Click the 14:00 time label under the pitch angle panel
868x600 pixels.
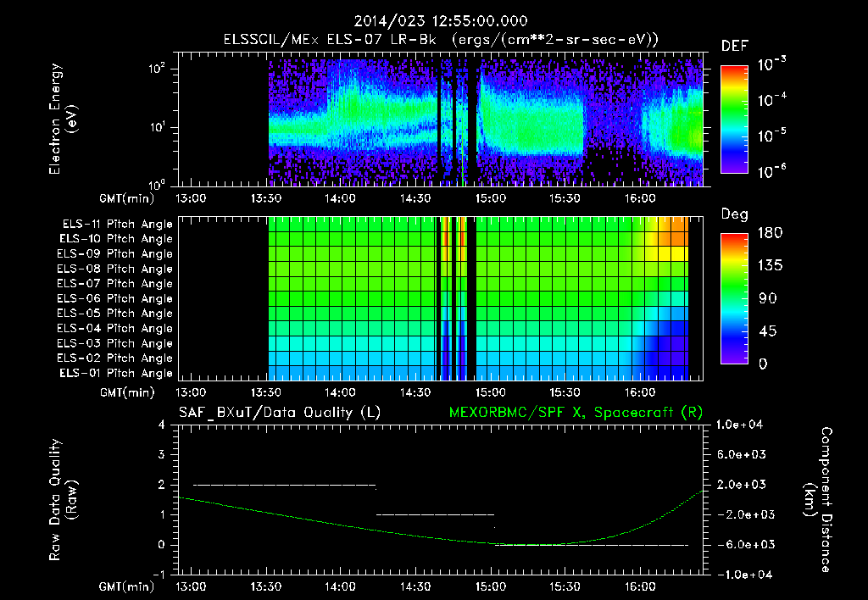340,392
